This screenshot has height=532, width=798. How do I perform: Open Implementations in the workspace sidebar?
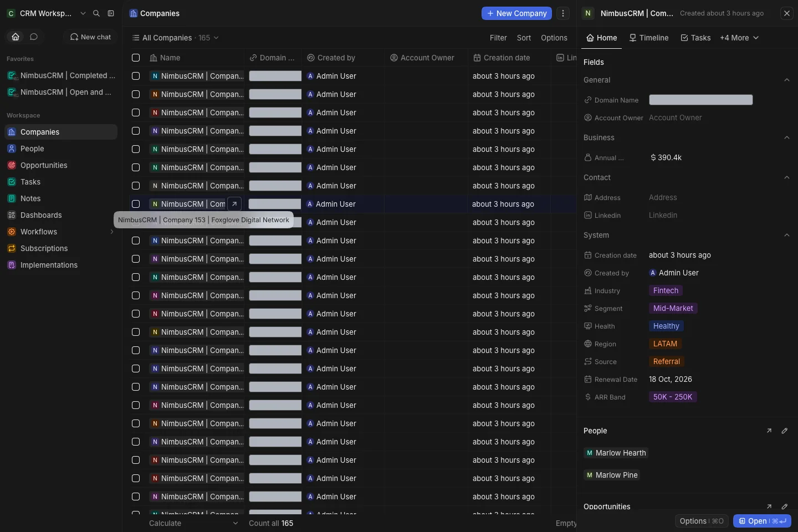(x=61, y=265)
